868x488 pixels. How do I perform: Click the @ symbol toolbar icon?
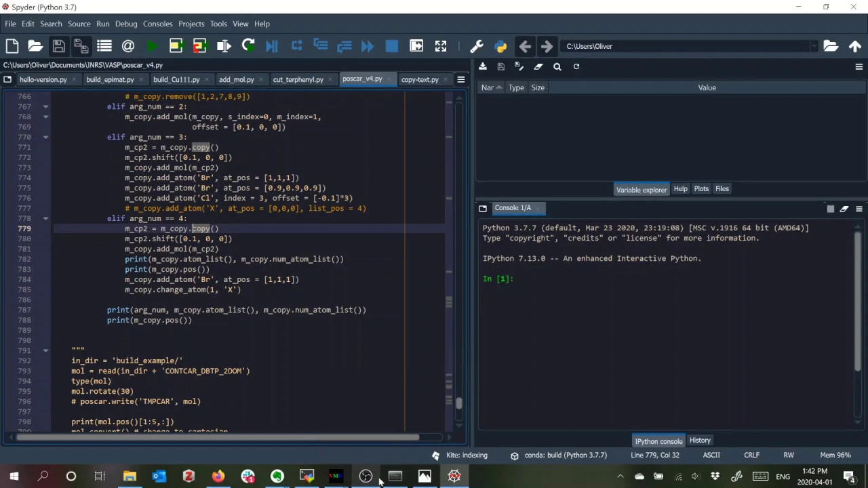(x=127, y=46)
